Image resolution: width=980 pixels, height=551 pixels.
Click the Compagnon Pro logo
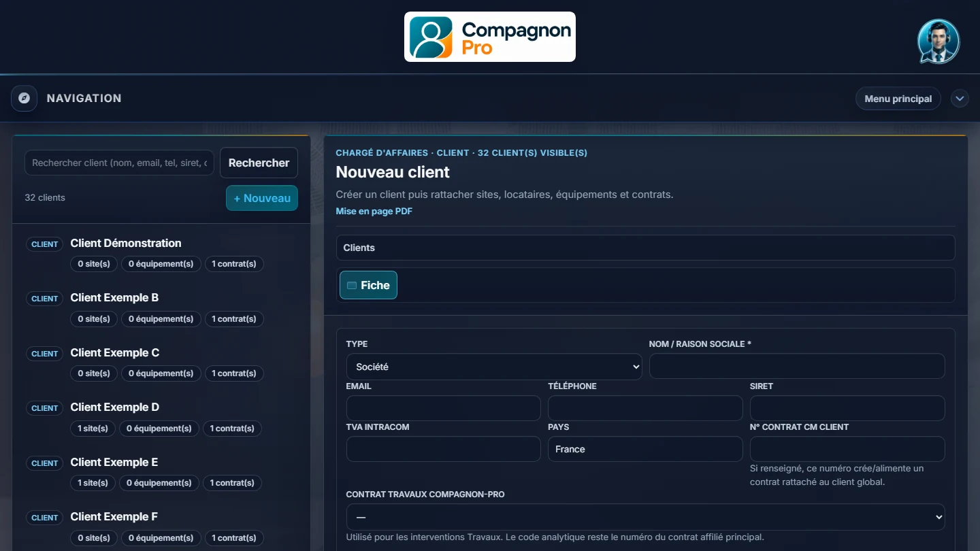point(490,37)
